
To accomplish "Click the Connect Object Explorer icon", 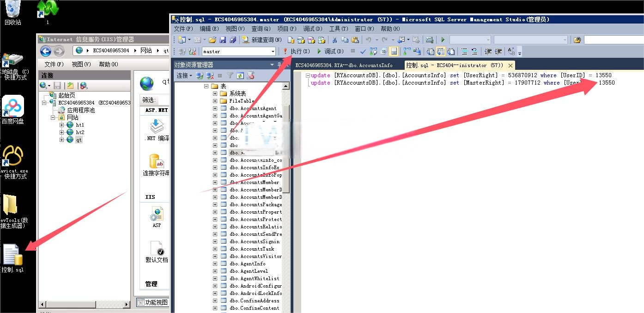I will 200,75.
